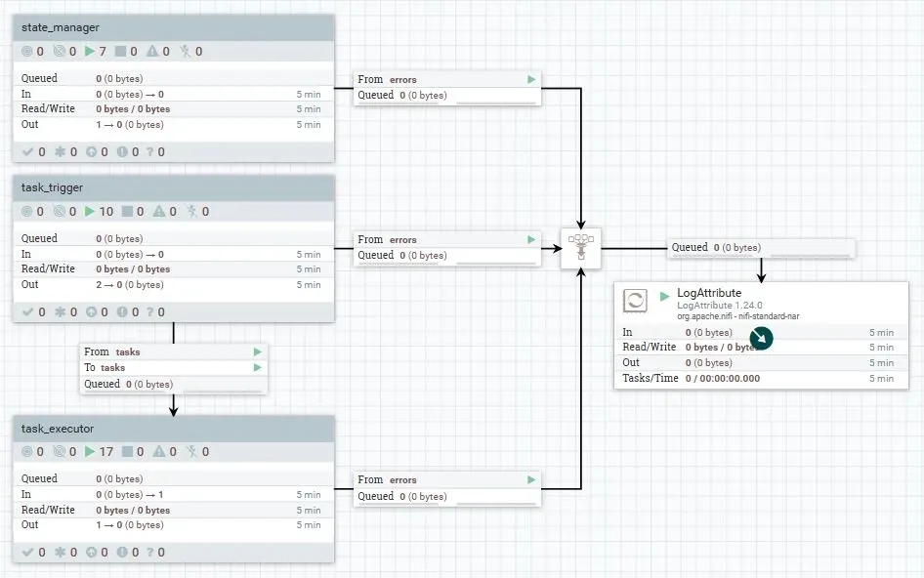Select the From errors label from task_trigger

387,240
